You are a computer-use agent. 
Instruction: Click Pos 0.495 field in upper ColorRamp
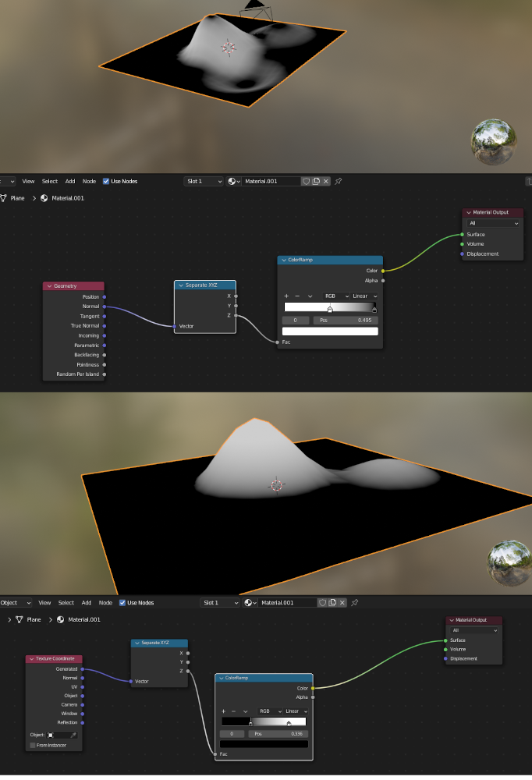pos(346,321)
